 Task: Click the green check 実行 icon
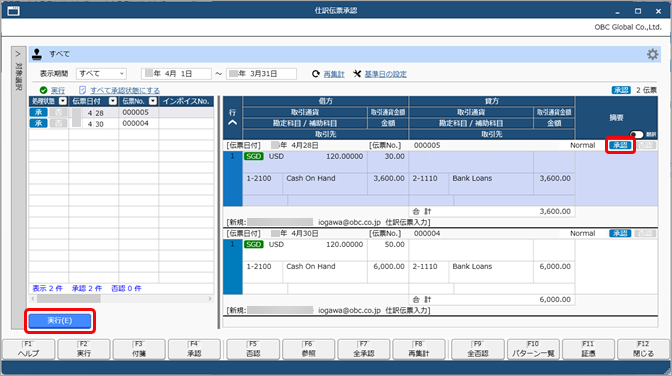[43, 90]
